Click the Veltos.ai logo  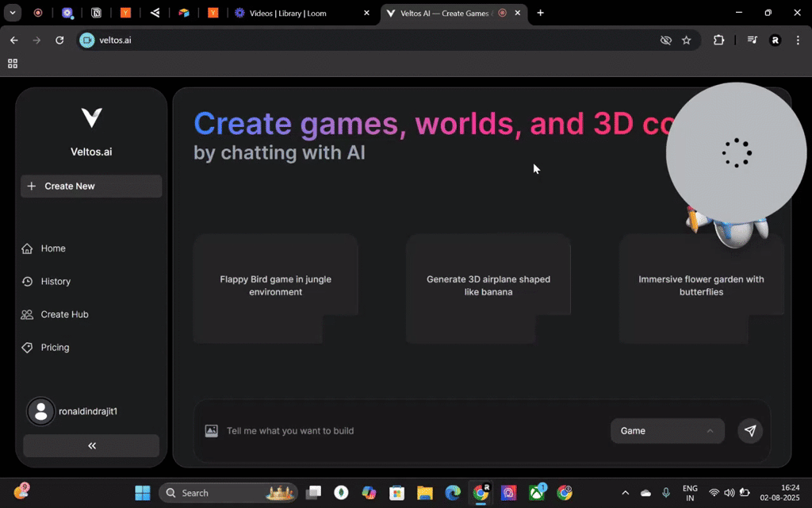(90, 119)
